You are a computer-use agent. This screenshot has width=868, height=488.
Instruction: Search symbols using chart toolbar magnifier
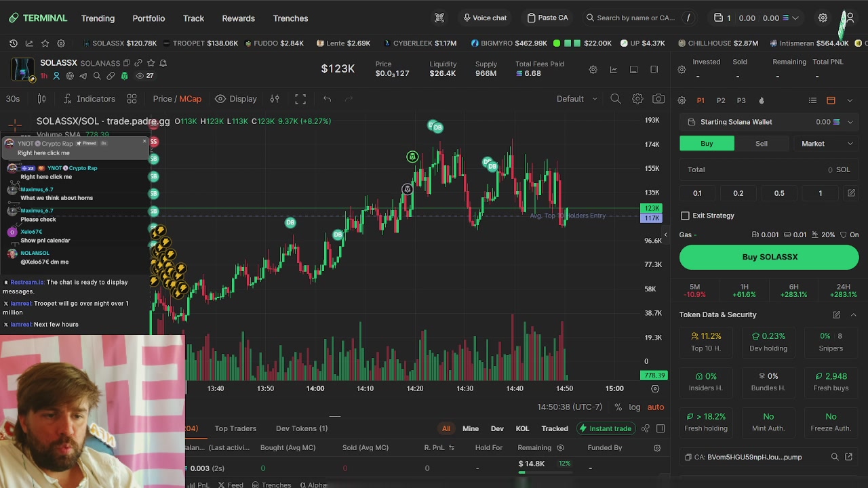[616, 99]
